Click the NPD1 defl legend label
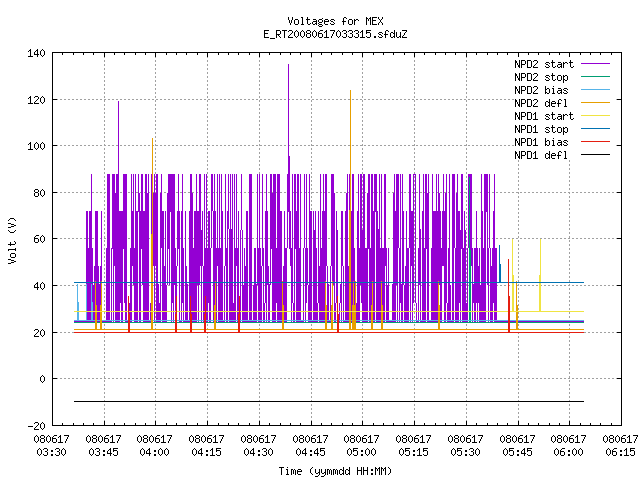The width and height of the screenshot is (640, 480). pos(541,156)
